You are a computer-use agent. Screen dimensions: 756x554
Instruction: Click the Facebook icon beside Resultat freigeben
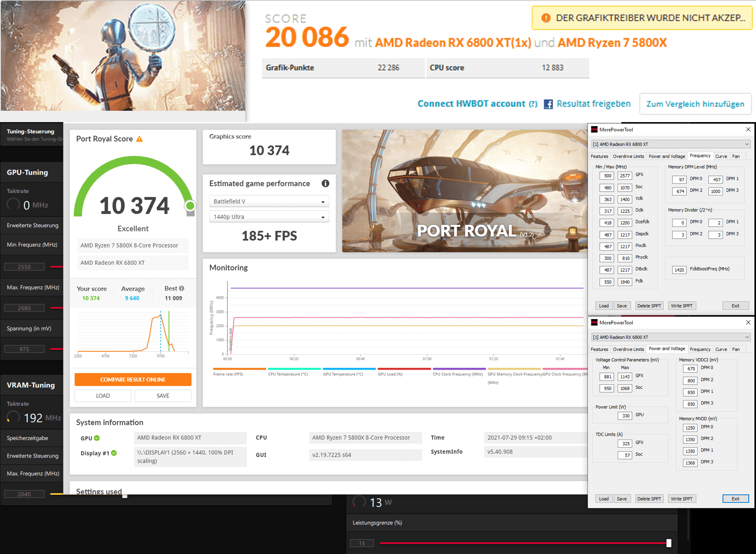coord(548,104)
